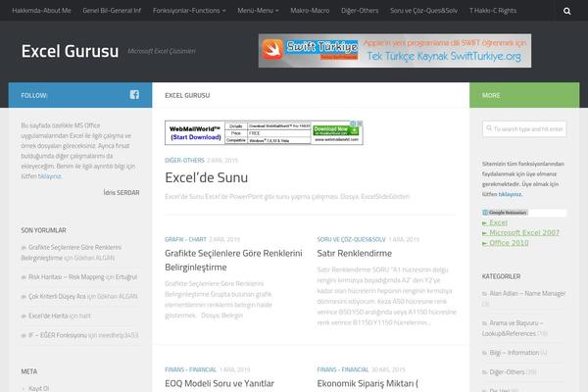Click the magnifier icon in sidebar search box

[x=489, y=128]
